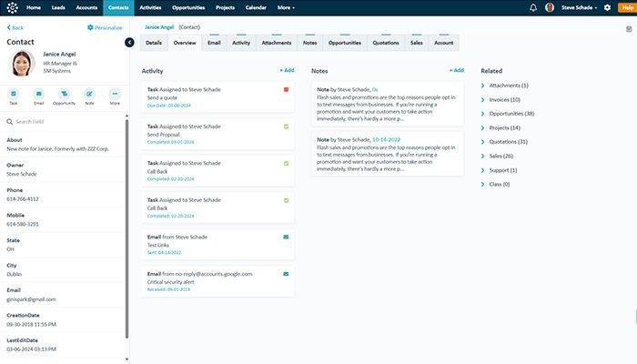Open Opportunities in the top navigation
Viewport: 637px width, 364px height.
(x=188, y=7)
